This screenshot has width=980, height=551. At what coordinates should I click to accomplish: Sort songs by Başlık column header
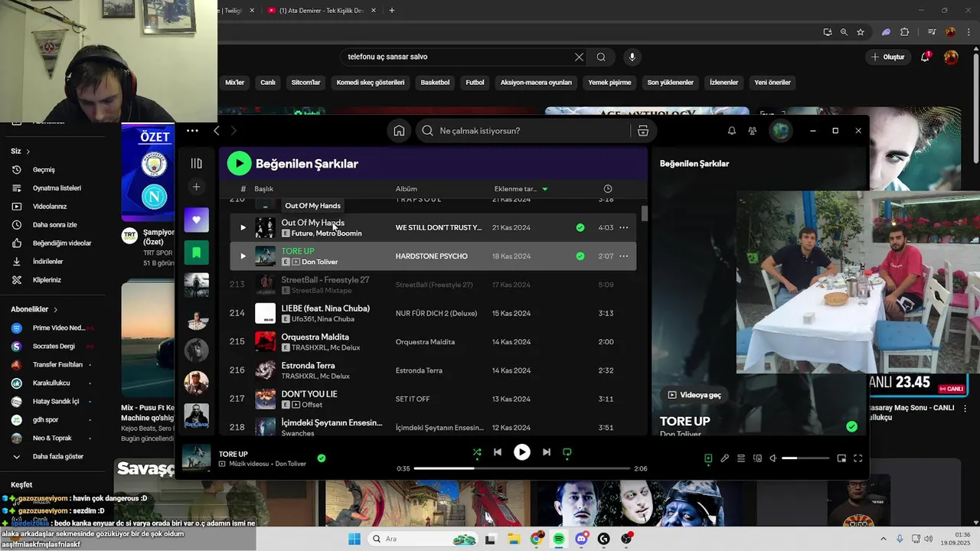(x=263, y=189)
